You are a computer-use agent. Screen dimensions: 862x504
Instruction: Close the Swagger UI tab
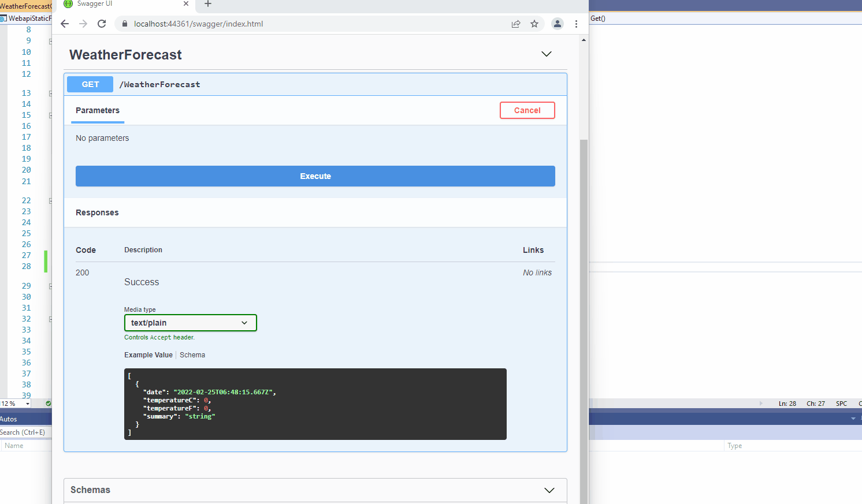pyautogui.click(x=186, y=3)
